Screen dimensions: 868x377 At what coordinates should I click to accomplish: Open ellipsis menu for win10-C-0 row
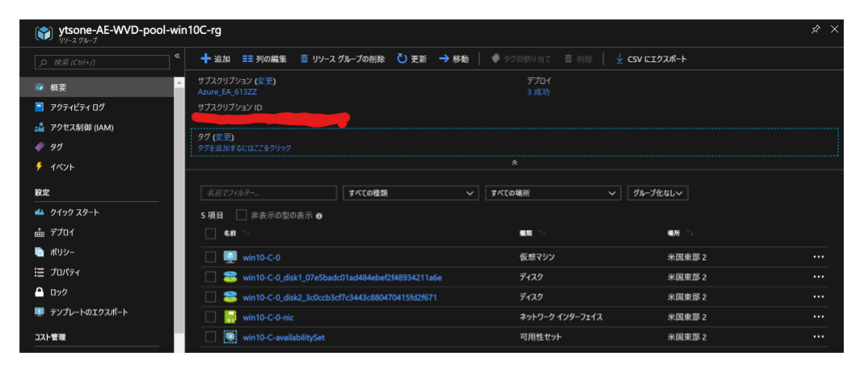[x=819, y=257]
